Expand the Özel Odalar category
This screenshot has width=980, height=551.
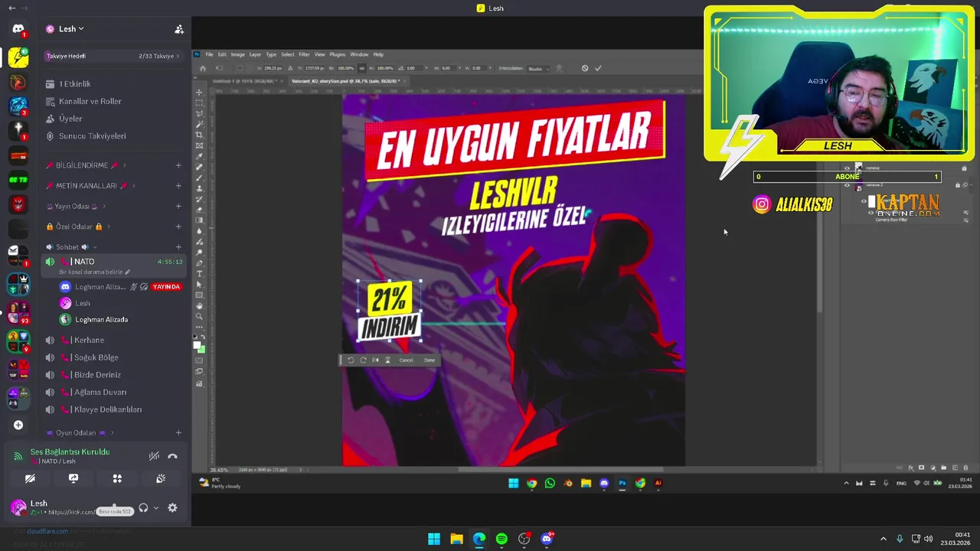pos(78,227)
